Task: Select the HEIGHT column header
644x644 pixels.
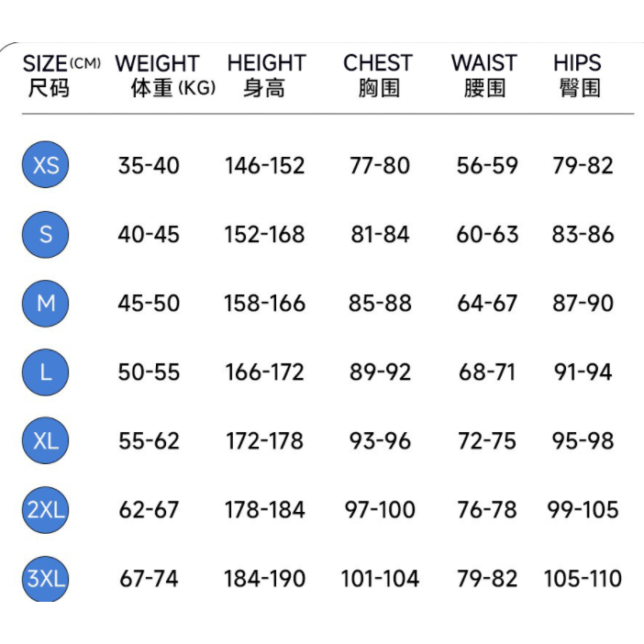Action: tap(266, 75)
